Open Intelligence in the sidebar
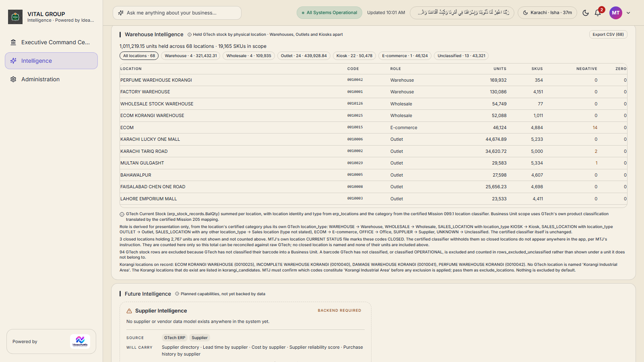Screen dimensions: 644x362 click(x=51, y=61)
